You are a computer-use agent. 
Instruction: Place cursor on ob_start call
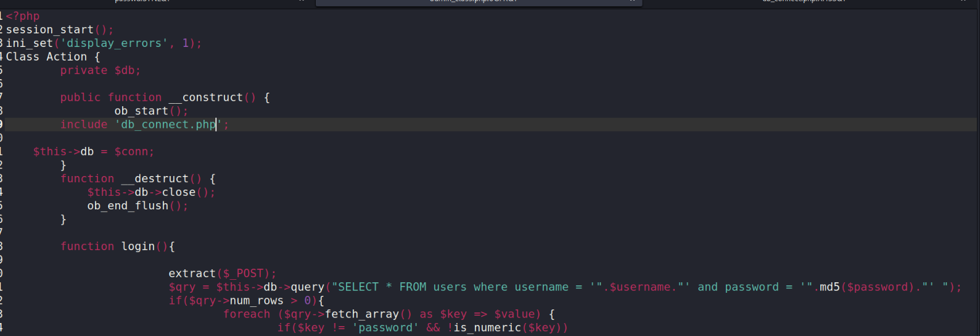click(x=141, y=111)
